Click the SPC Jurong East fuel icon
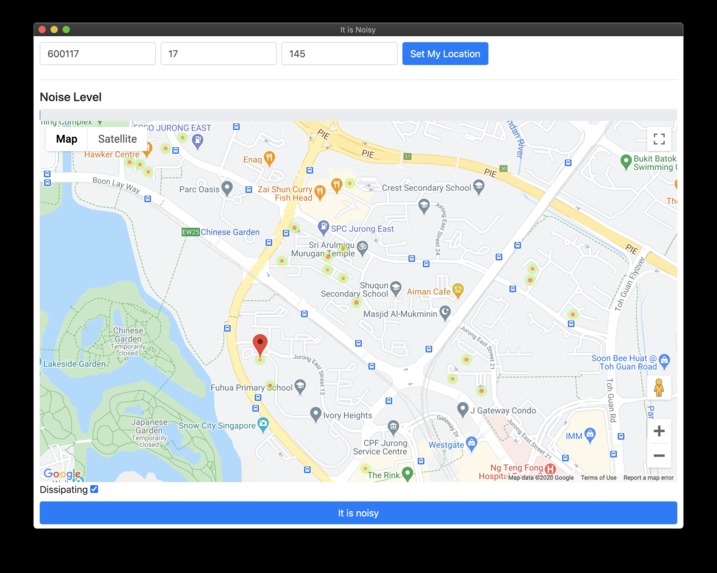The width and height of the screenshot is (717, 573). click(323, 227)
